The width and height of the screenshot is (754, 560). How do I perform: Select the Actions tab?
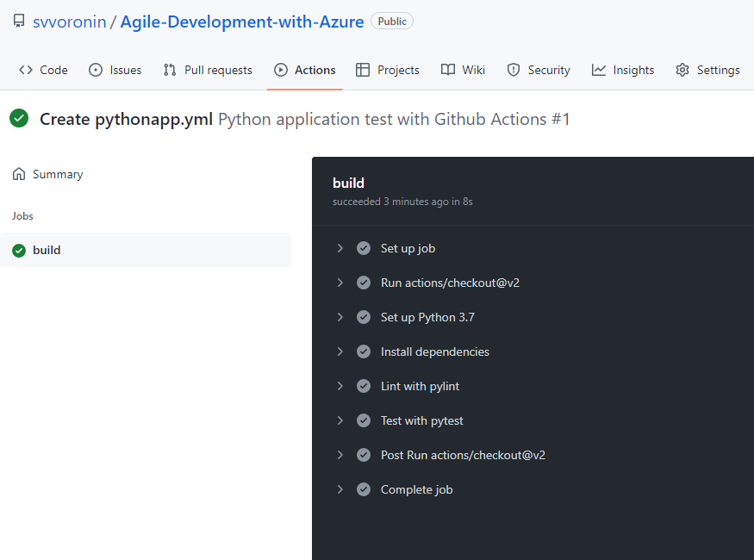[305, 70]
